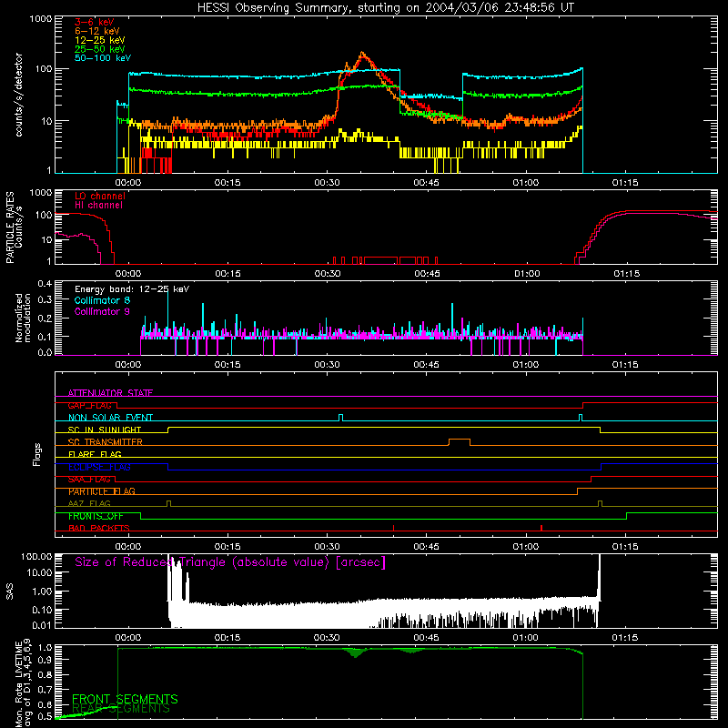Click the Mon. Rate LIVETIME axis label
Image resolution: width=728 pixels, height=728 pixels.
pos(23,683)
